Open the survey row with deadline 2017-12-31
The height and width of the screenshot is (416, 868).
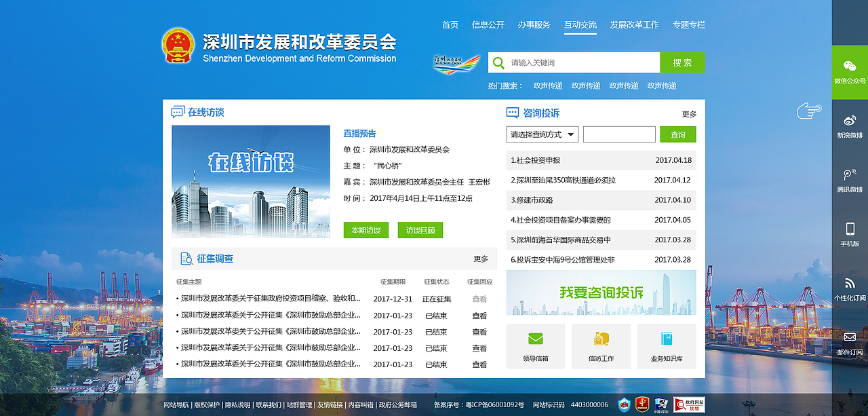tap(334, 299)
